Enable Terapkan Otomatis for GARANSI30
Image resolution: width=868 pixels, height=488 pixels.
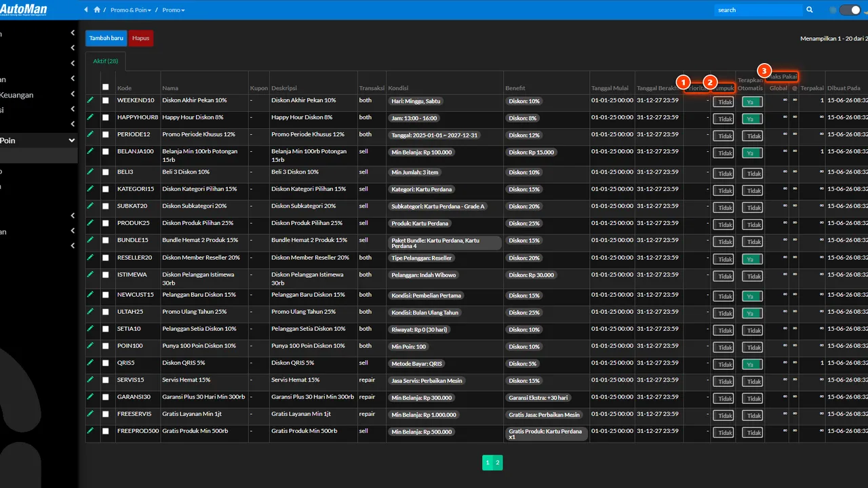pos(752,399)
